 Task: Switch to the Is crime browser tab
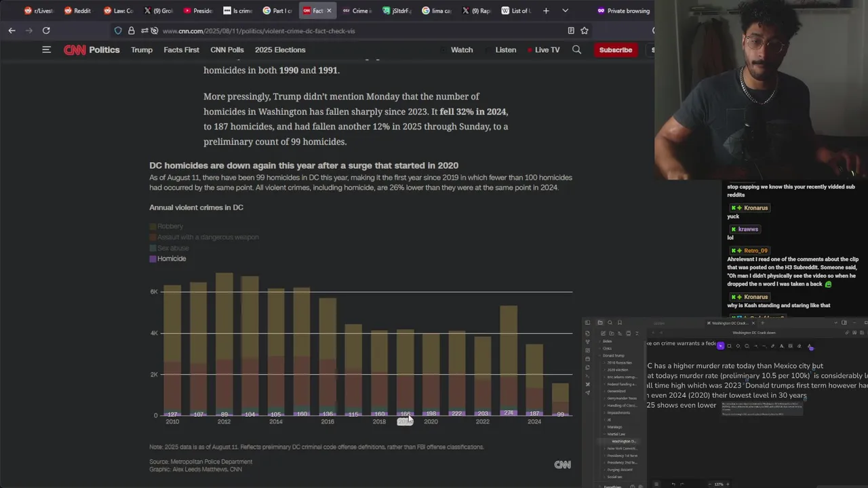click(238, 11)
